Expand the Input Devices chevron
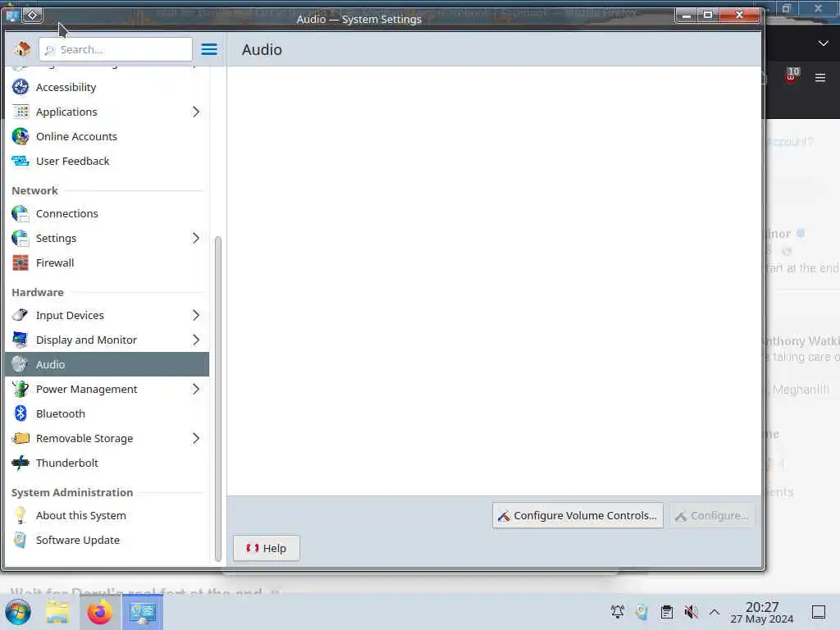840x630 pixels. click(195, 315)
